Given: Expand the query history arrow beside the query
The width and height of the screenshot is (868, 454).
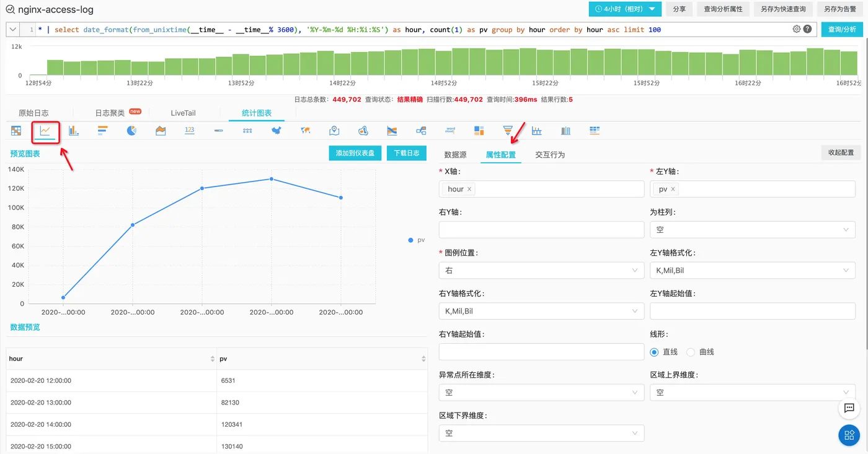Looking at the screenshot, I should (12, 29).
